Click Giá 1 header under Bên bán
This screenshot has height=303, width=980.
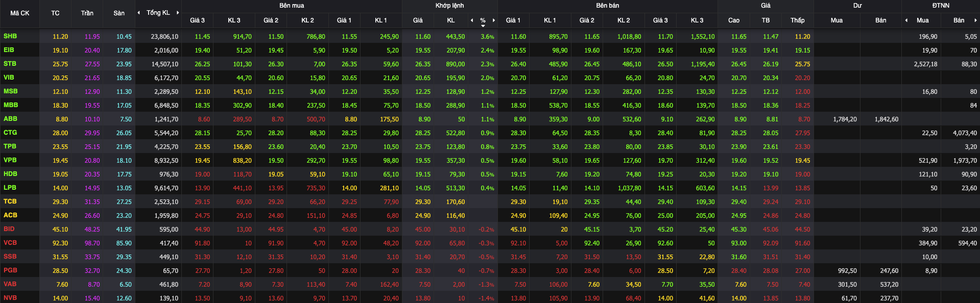point(513,20)
